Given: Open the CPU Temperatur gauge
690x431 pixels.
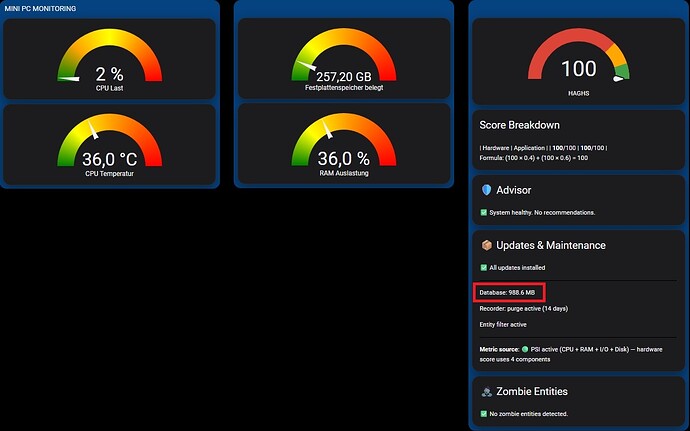Looking at the screenshot, I should [x=110, y=145].
